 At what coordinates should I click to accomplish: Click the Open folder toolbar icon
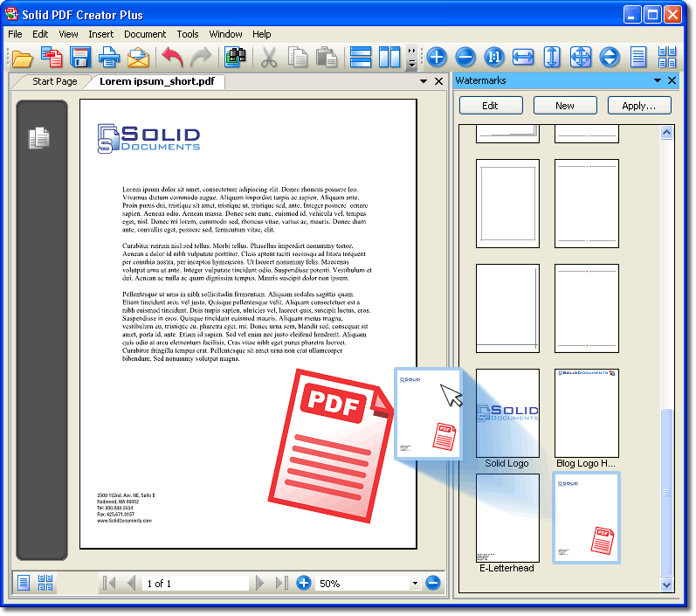point(21,59)
